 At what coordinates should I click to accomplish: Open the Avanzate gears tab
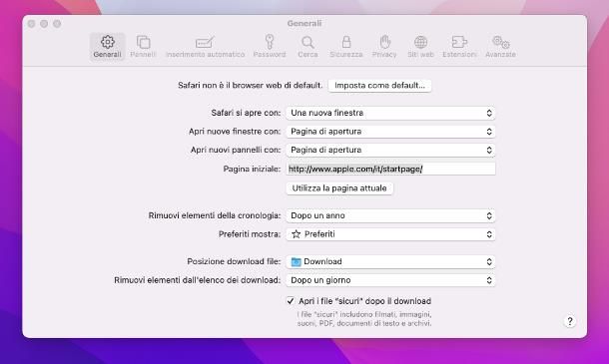coord(500,47)
